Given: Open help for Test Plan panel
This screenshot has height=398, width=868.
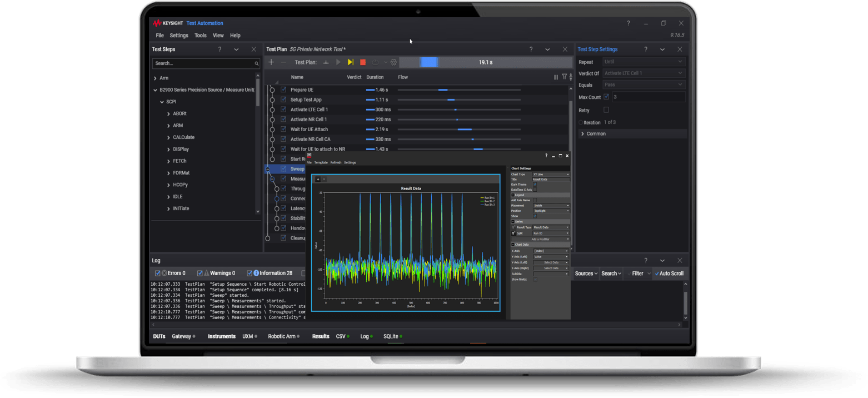Looking at the screenshot, I should pos(530,49).
